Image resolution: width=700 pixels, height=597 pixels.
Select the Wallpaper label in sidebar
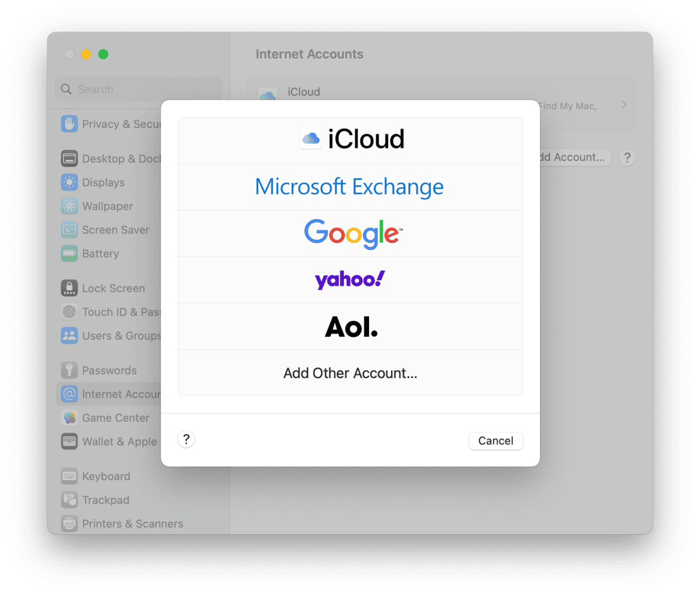tap(108, 206)
